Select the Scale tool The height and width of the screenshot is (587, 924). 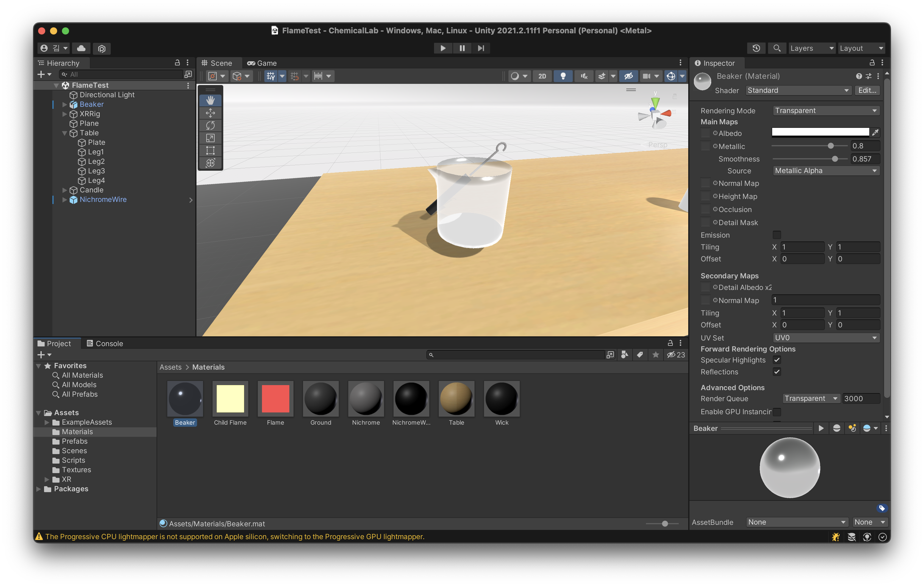click(210, 138)
